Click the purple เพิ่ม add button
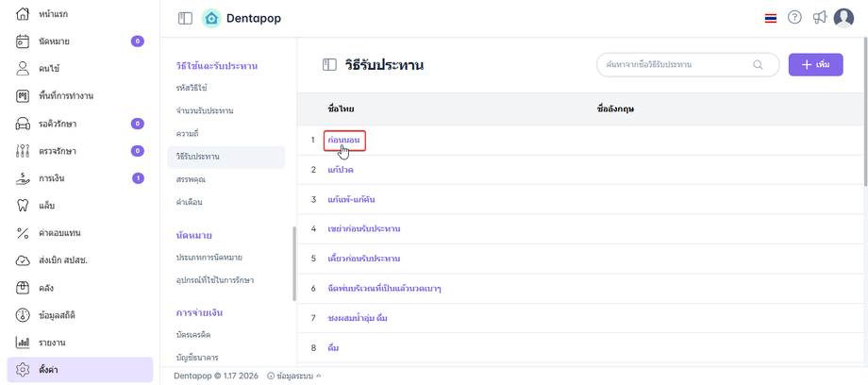 coord(815,64)
